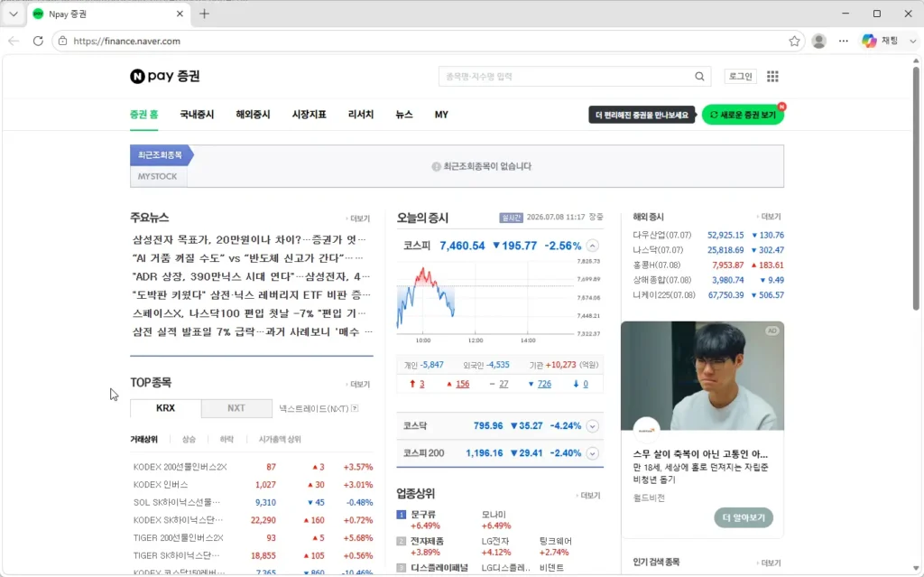Click the browser back arrow
The width and height of the screenshot is (924, 577).
[14, 41]
